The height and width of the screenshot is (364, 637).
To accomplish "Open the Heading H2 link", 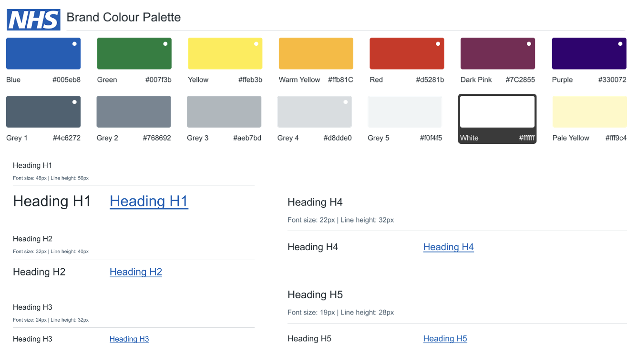I will 135,272.
